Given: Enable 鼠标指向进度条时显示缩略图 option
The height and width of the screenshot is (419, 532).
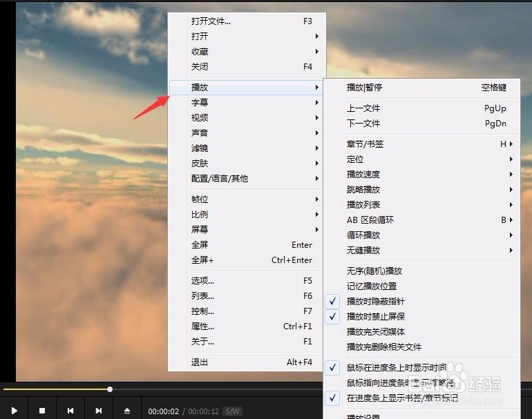Looking at the screenshot, I should (421, 382).
